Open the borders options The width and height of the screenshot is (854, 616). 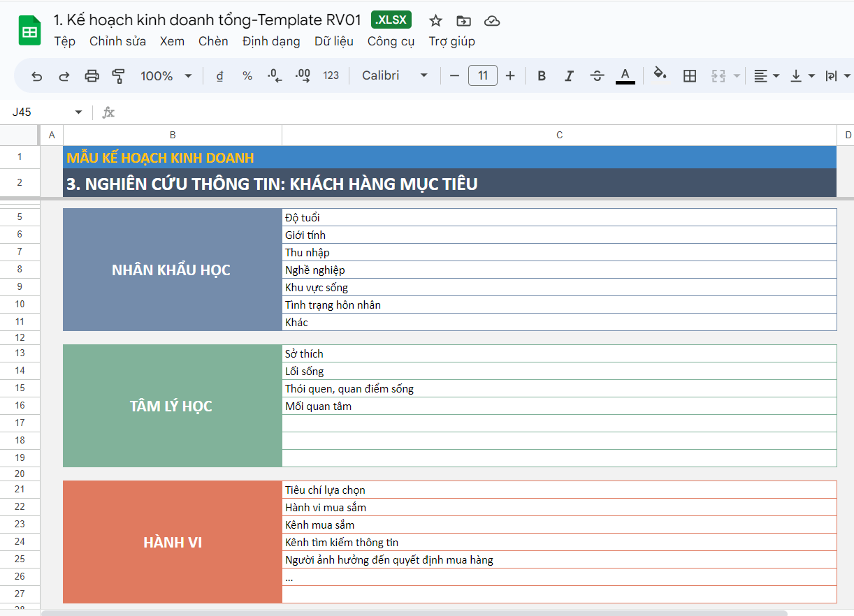click(690, 75)
